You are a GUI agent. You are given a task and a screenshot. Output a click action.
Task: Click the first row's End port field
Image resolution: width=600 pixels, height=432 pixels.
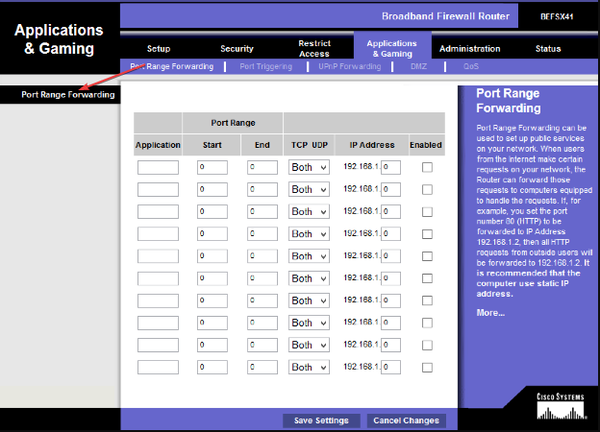262,167
